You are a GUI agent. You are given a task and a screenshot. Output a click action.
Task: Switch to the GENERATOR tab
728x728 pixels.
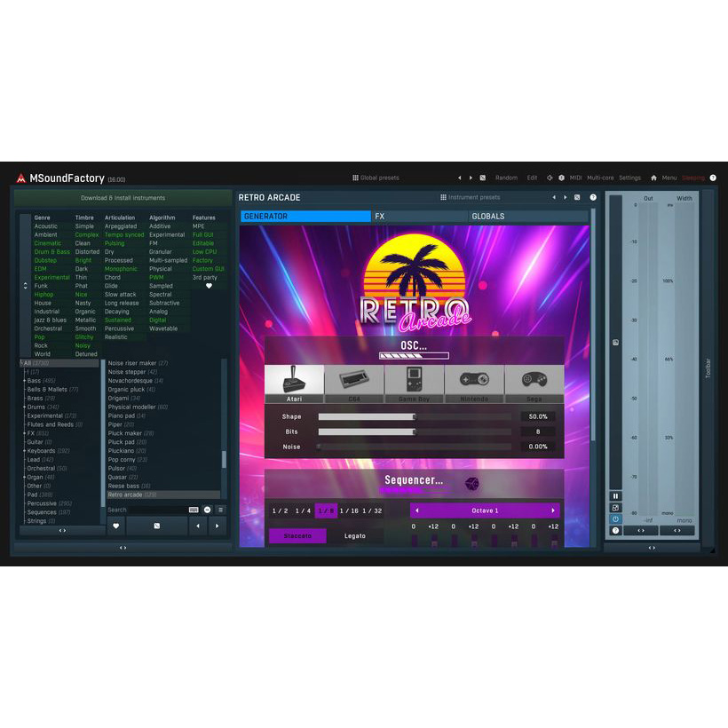click(x=305, y=217)
